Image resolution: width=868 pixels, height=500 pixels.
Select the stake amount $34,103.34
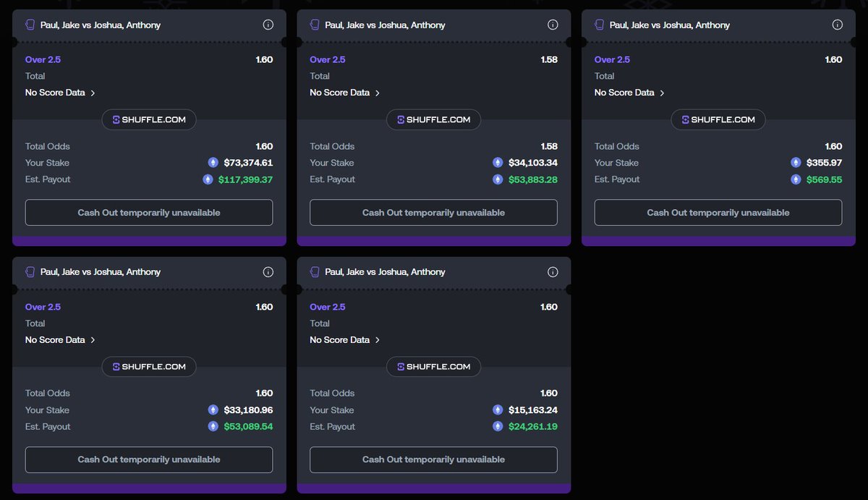tap(533, 163)
